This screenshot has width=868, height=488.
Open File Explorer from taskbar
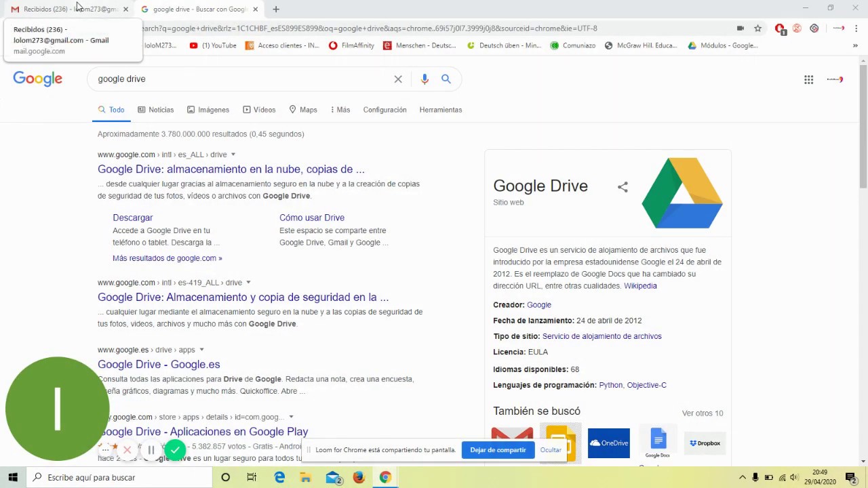(x=306, y=477)
